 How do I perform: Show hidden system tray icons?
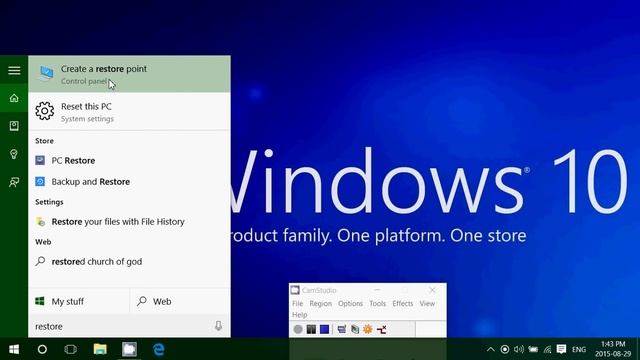(491, 349)
